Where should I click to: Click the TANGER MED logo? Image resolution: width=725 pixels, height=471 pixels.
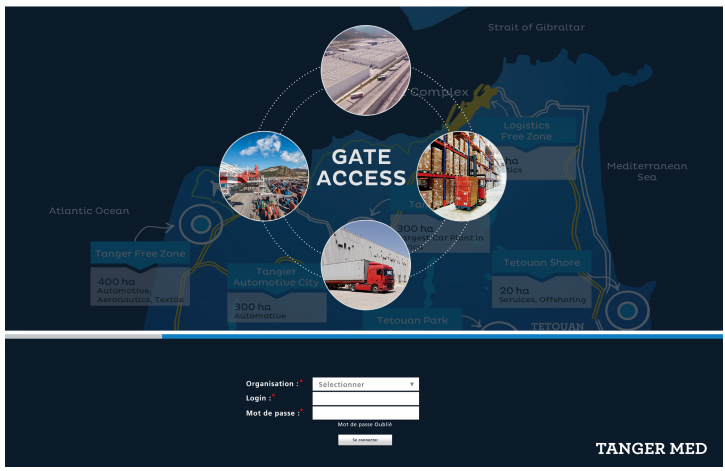pos(651,448)
